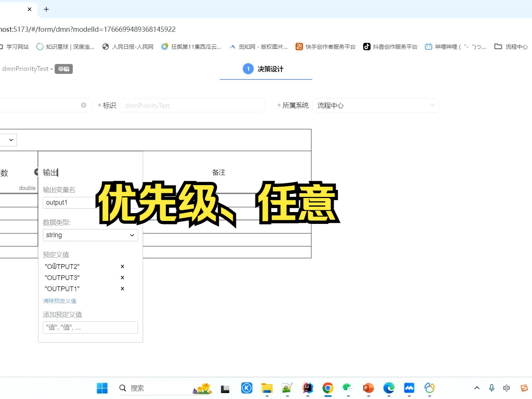This screenshot has width=532, height=399.
Task: Open the 人民日报-人民网 bookmark
Action: coord(128,47)
